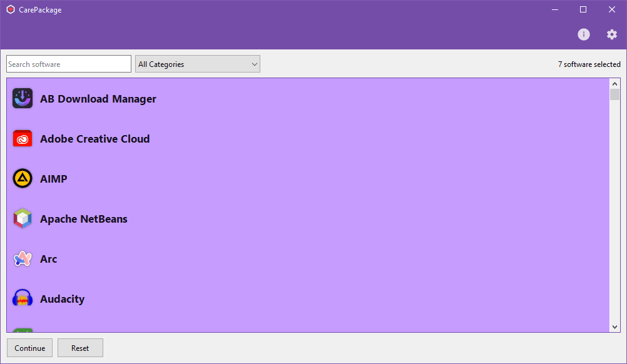Open the info about dialog icon
The height and width of the screenshot is (364, 627).
583,34
